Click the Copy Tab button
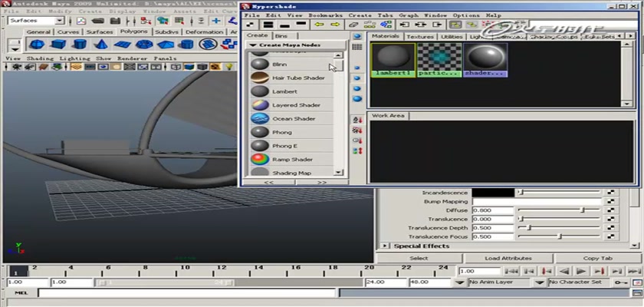 pos(597,258)
